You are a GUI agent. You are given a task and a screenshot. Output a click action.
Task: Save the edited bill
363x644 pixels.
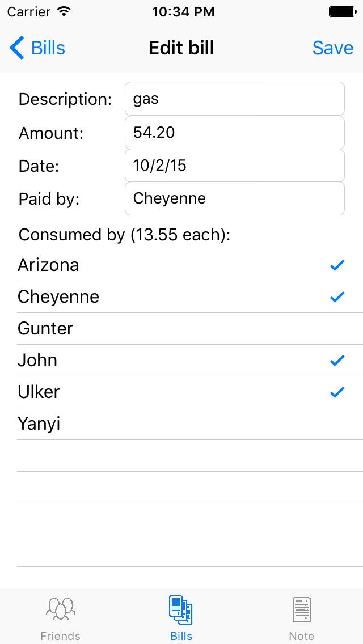tap(332, 48)
